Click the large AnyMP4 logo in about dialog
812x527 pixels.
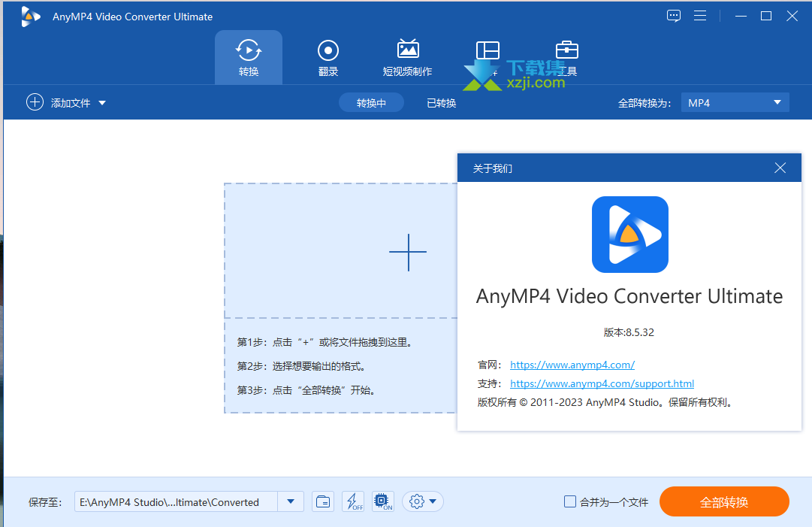(629, 235)
